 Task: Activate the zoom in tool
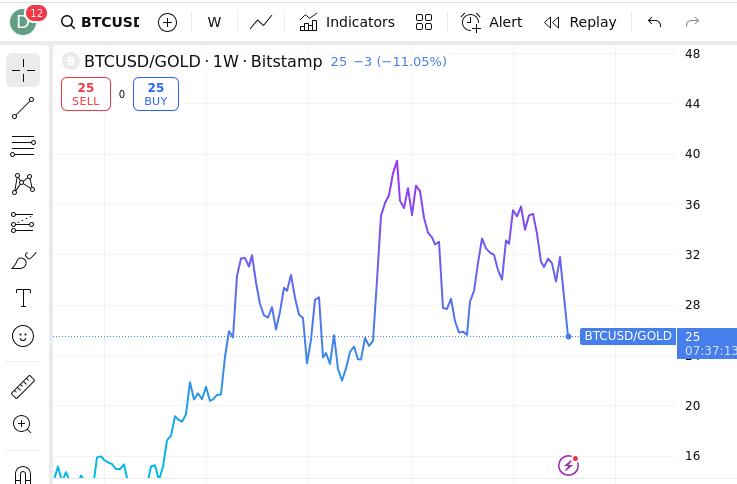tap(23, 424)
